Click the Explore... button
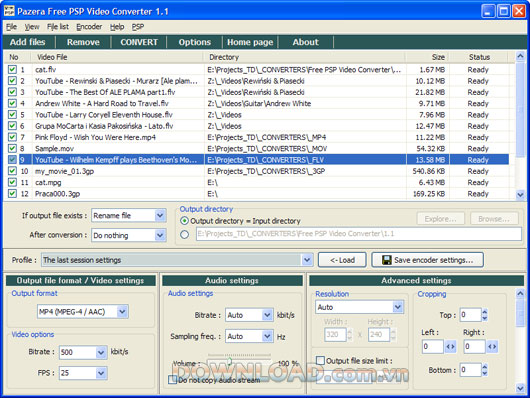This screenshot has height=398, width=530. (440, 219)
